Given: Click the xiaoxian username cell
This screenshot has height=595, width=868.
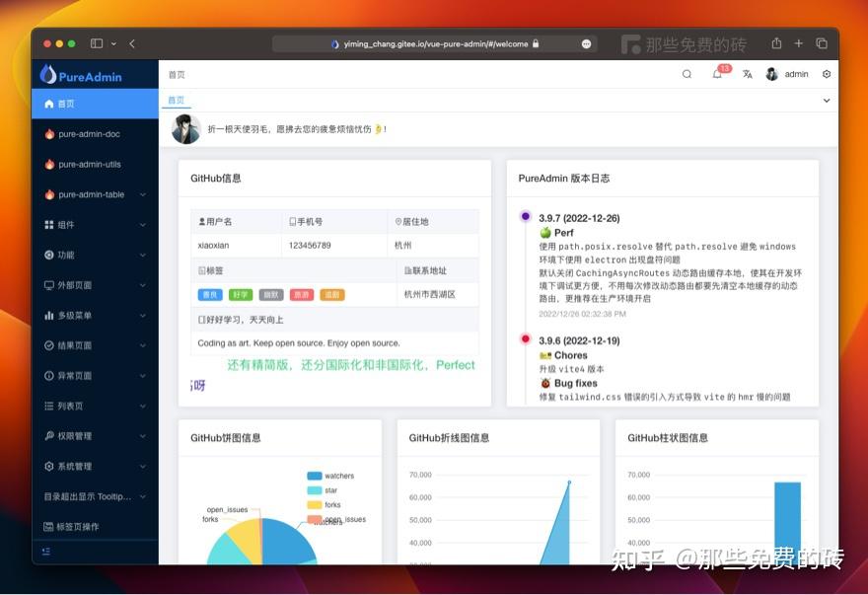Looking at the screenshot, I should [x=237, y=246].
